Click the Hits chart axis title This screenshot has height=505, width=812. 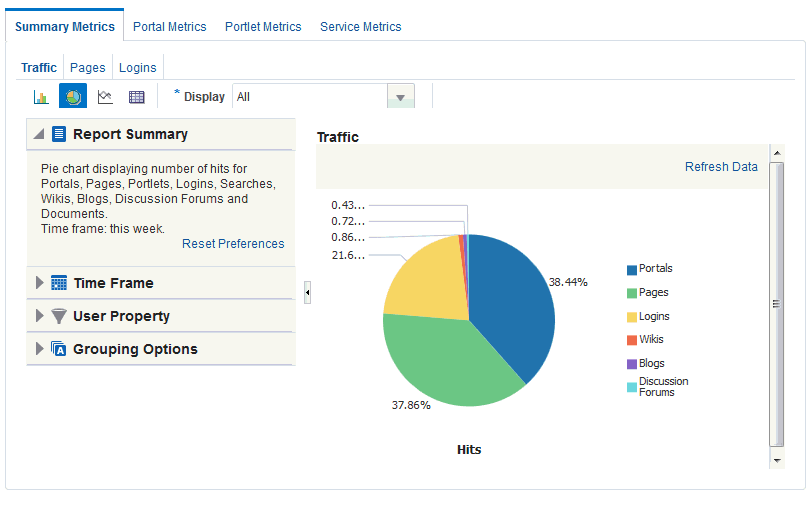(469, 450)
